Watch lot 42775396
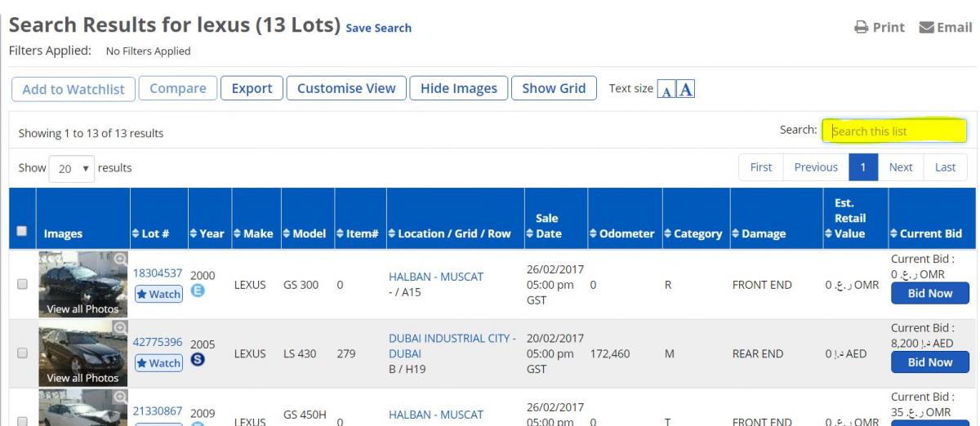980x426 pixels. [x=158, y=363]
